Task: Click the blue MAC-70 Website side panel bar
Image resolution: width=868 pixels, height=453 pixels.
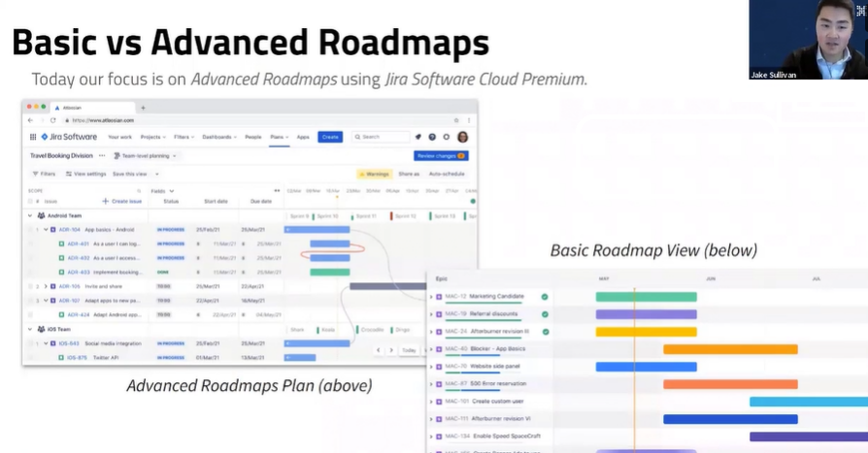Action: 646,367
